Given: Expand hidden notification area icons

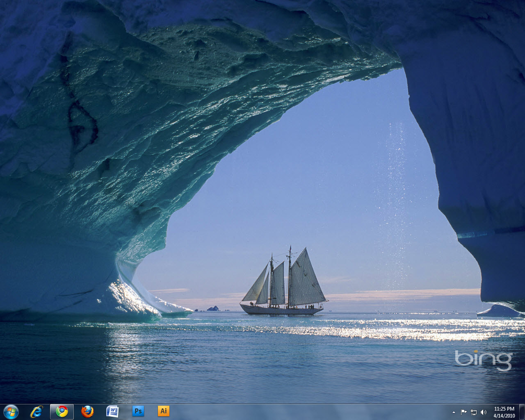Looking at the screenshot, I should (x=454, y=412).
